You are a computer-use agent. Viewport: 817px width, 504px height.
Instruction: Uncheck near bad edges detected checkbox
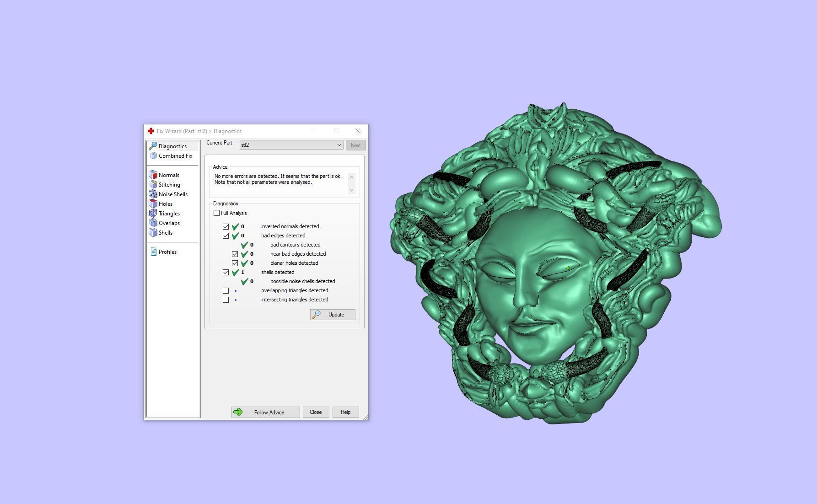tap(235, 254)
